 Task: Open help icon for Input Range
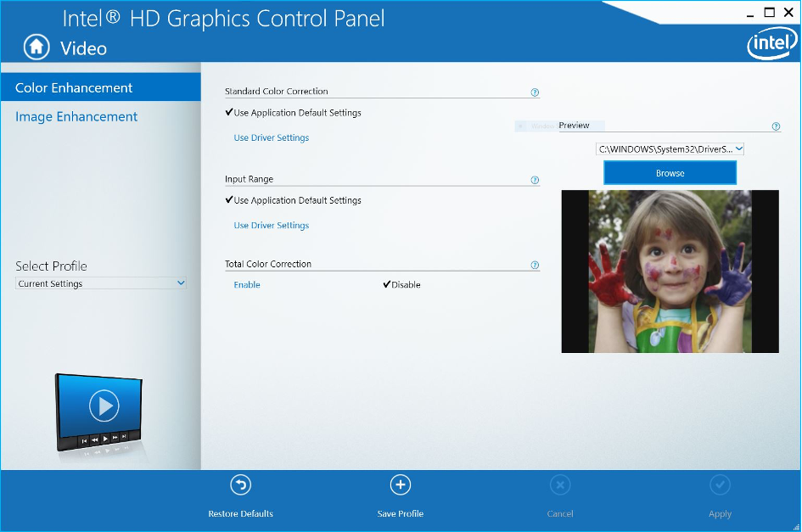pyautogui.click(x=535, y=180)
